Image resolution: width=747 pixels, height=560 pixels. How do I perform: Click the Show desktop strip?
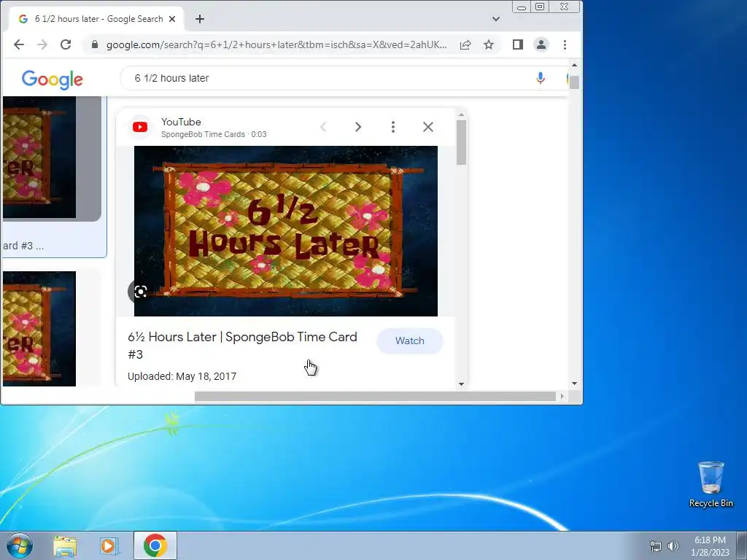click(743, 545)
